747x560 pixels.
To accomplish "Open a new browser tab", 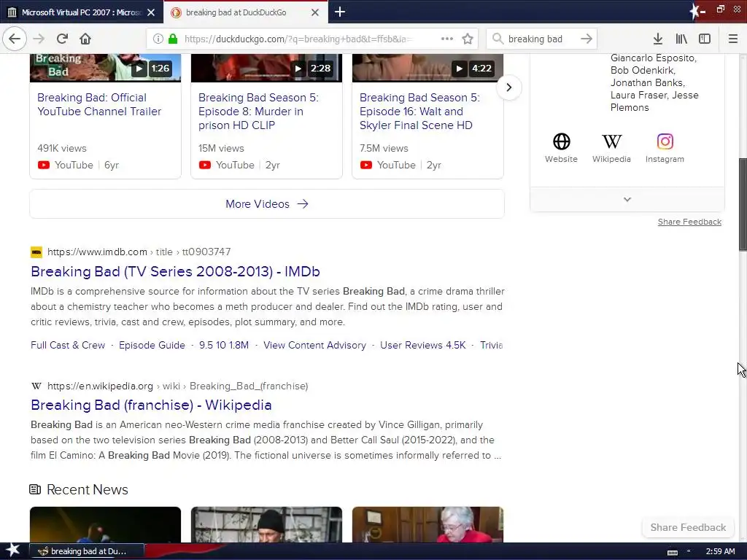I will point(340,12).
